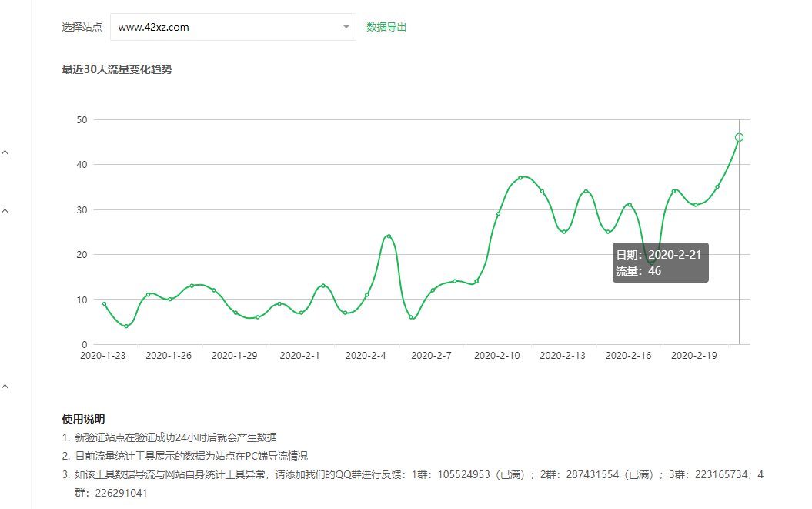Click the 选择站点 label
The width and height of the screenshot is (812, 509).
click(82, 27)
